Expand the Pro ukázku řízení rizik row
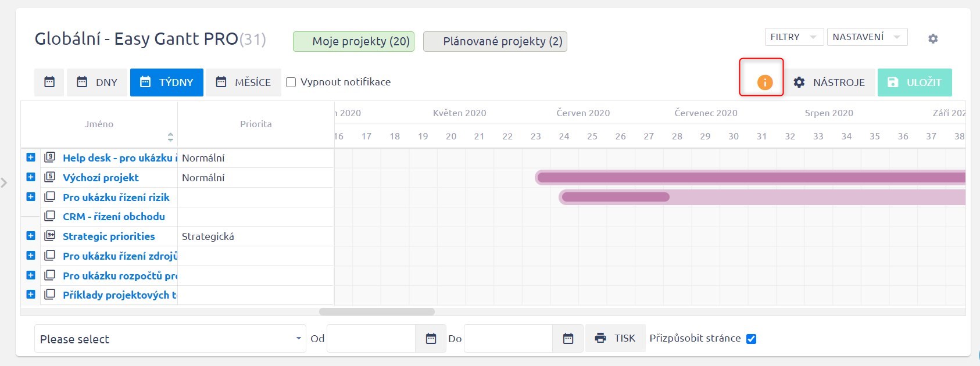 pyautogui.click(x=31, y=197)
